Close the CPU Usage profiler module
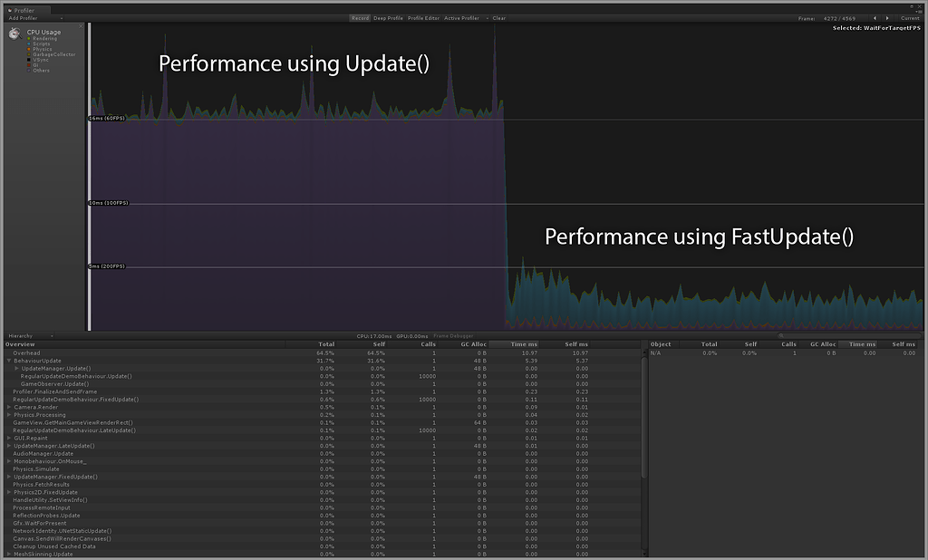Image resolution: width=928 pixels, height=560 pixels. [x=80, y=26]
